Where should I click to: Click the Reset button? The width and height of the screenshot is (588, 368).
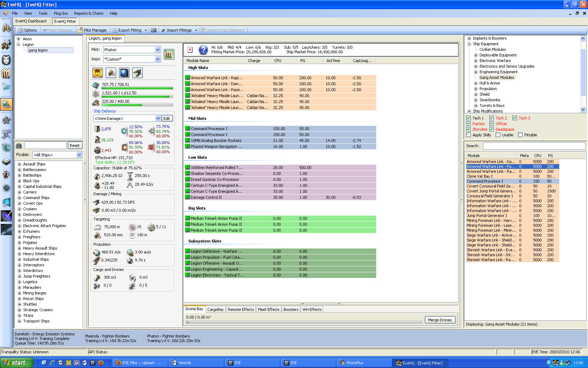(x=75, y=145)
